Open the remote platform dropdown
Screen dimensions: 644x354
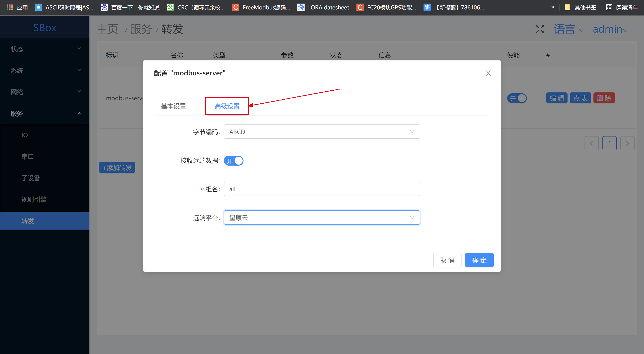pos(322,218)
